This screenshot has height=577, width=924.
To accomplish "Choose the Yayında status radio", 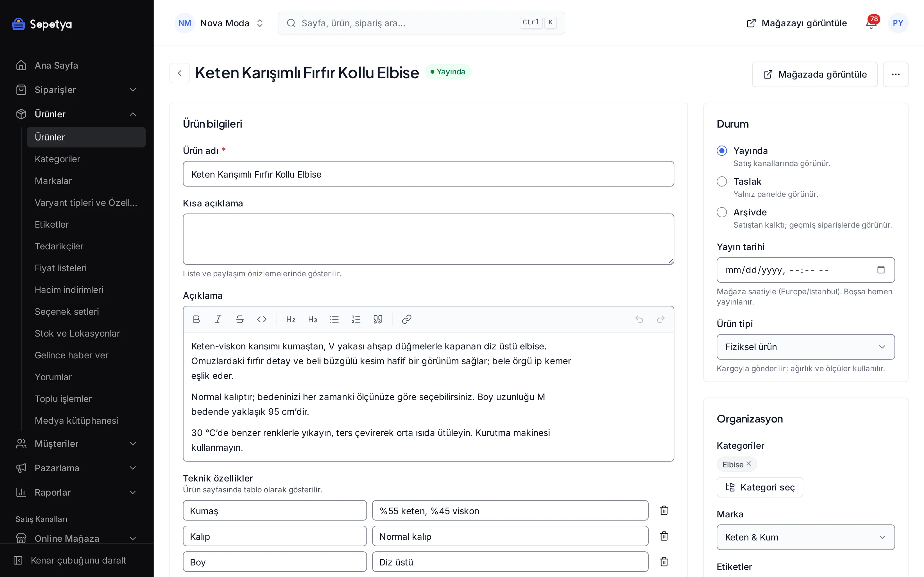I will click(722, 151).
